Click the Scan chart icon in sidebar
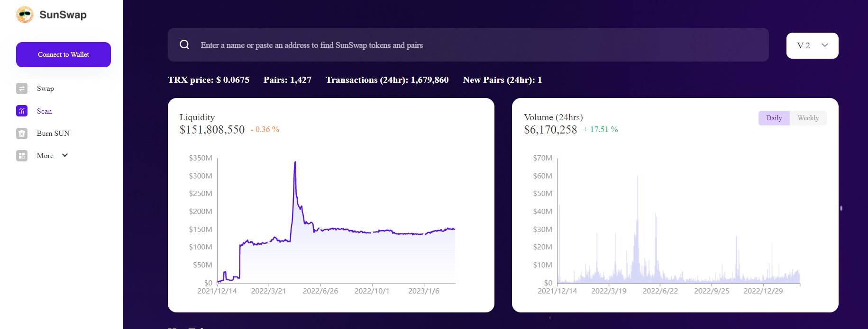 coord(22,111)
